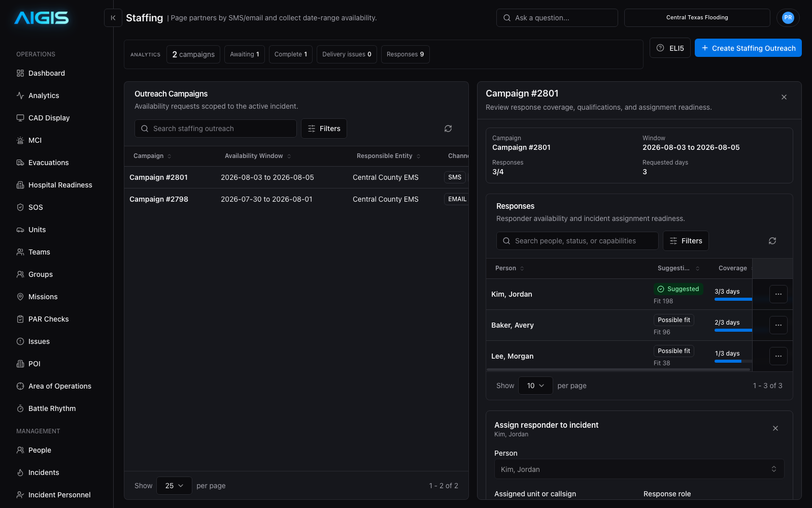
Task: Open actions menu for Lee, Morgan
Action: [779, 356]
